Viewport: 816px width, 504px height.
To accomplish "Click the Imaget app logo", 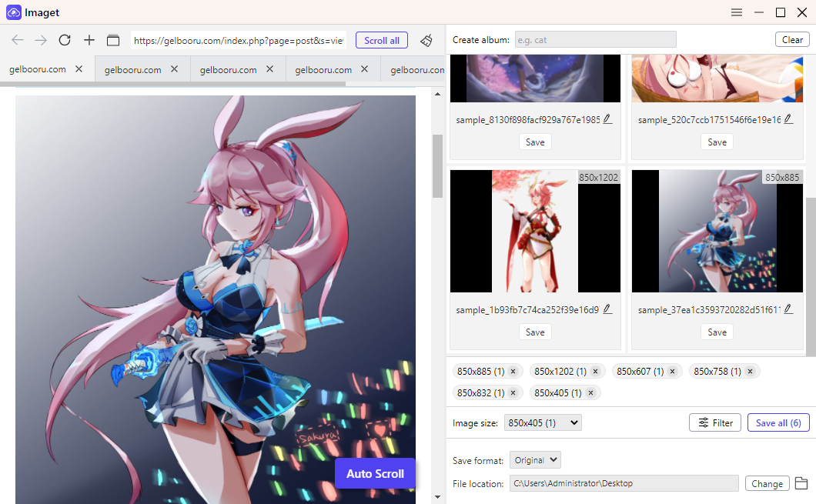I will coord(14,12).
